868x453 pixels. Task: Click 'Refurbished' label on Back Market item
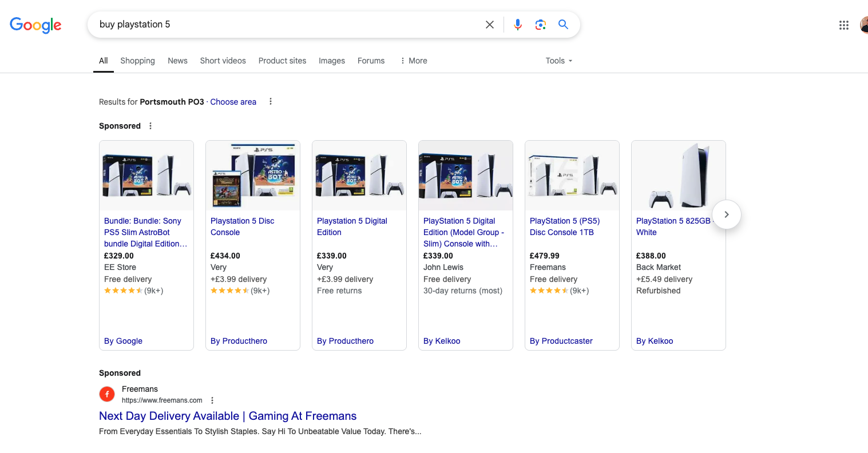pyautogui.click(x=659, y=291)
